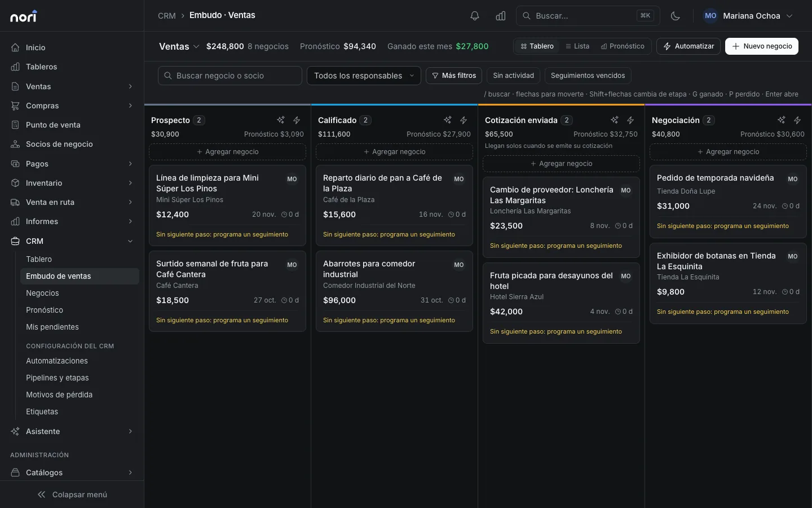Focus the global Buscar search box
Image resolution: width=812 pixels, height=508 pixels.
pyautogui.click(x=588, y=16)
